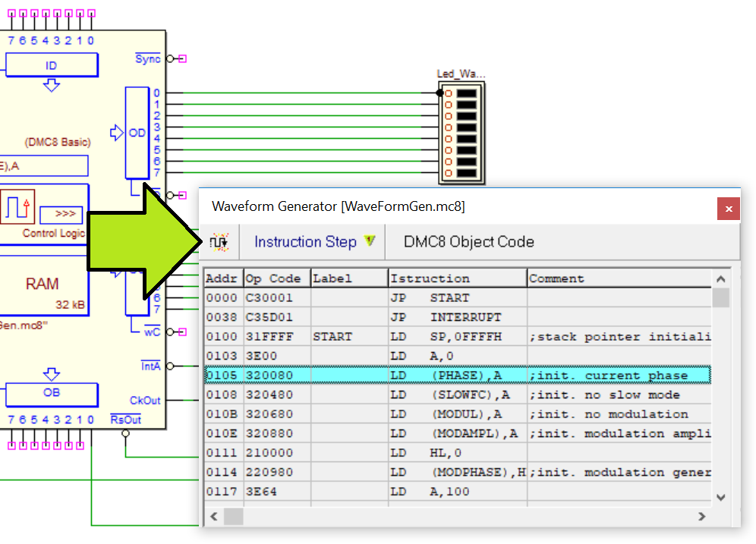Select the LD (MODAMPL),A row
The image size is (756, 544).
click(x=458, y=433)
